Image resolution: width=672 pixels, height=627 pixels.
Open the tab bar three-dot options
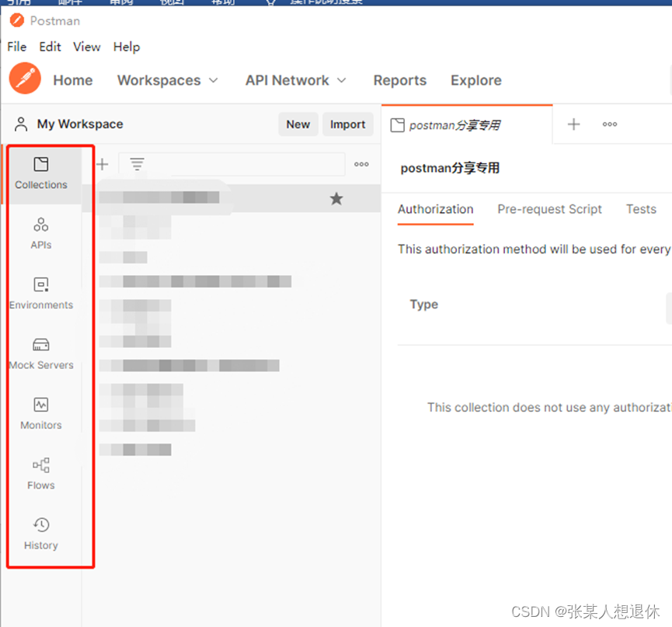click(x=609, y=124)
